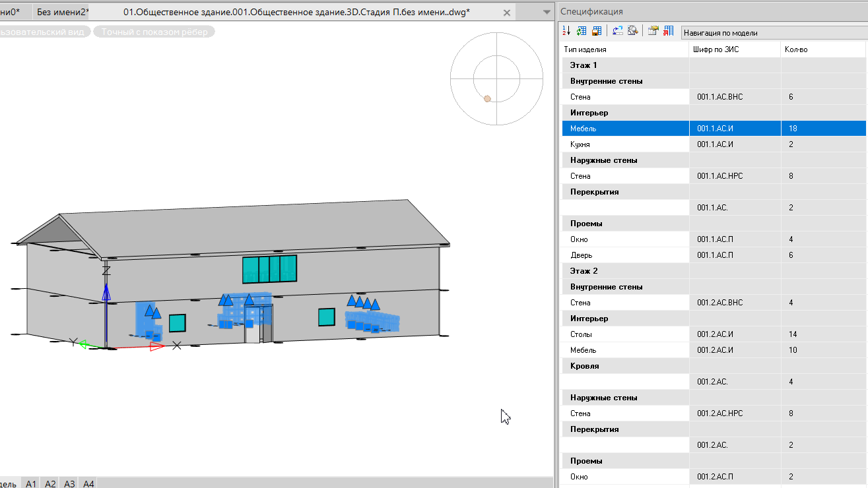Switch to the A3 layout tab
868x488 pixels.
69,483
